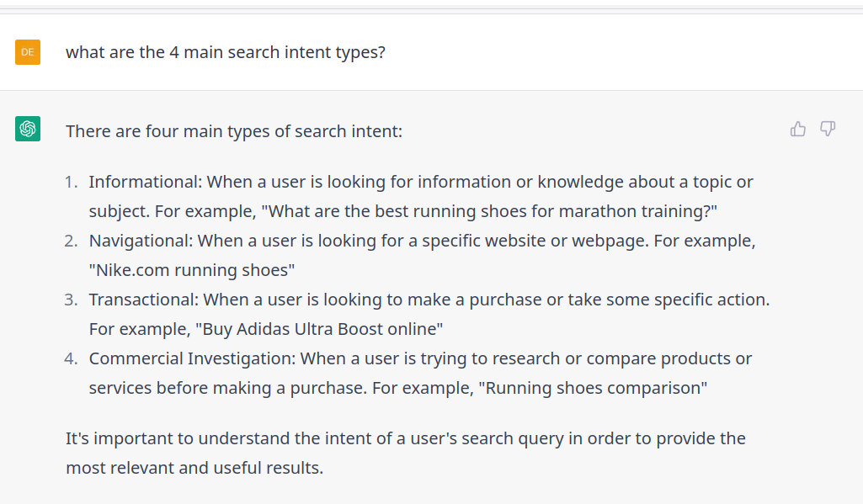The width and height of the screenshot is (863, 504).
Task: Click the word "Navigational" in the list
Action: click(x=141, y=241)
